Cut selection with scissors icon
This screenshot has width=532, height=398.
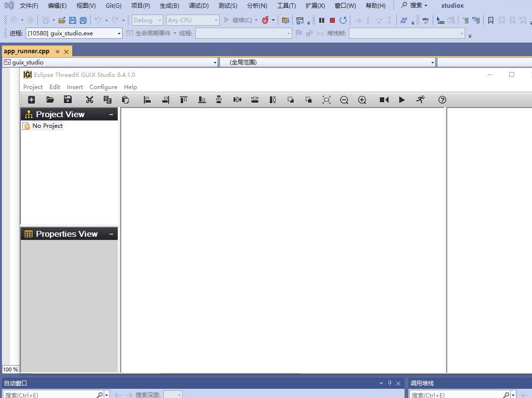pos(90,100)
